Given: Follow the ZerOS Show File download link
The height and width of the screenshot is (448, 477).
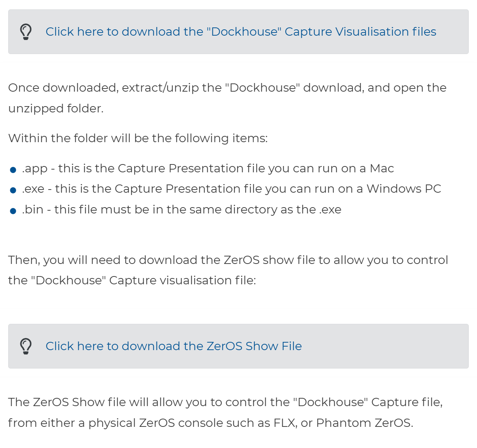Looking at the screenshot, I should coord(174,346).
